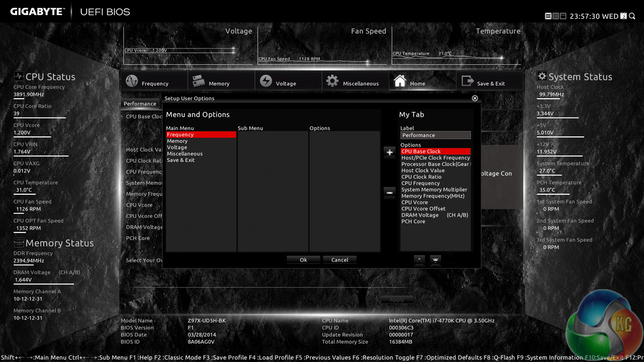Click the CPU Name Intel Core i7-4770K text
This screenshot has height=362, width=644.
[x=441, y=321]
